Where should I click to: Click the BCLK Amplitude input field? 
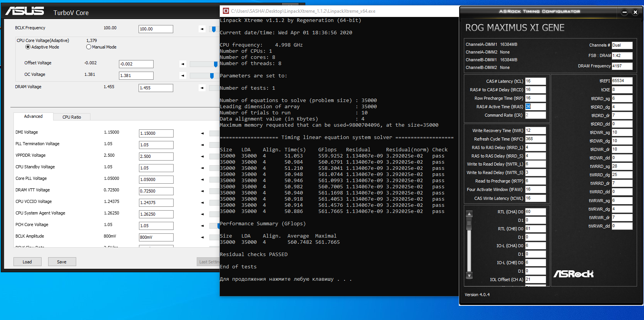click(x=156, y=237)
